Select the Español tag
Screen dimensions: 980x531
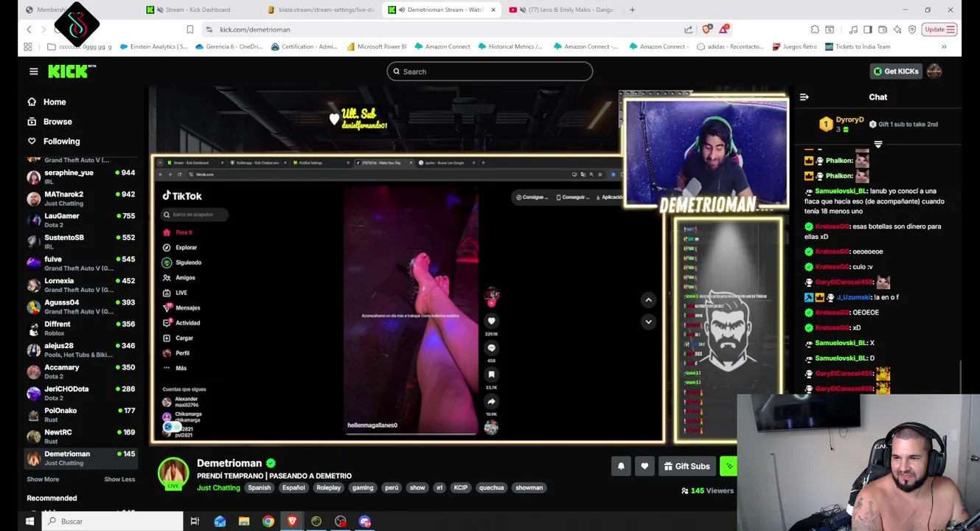[293, 487]
